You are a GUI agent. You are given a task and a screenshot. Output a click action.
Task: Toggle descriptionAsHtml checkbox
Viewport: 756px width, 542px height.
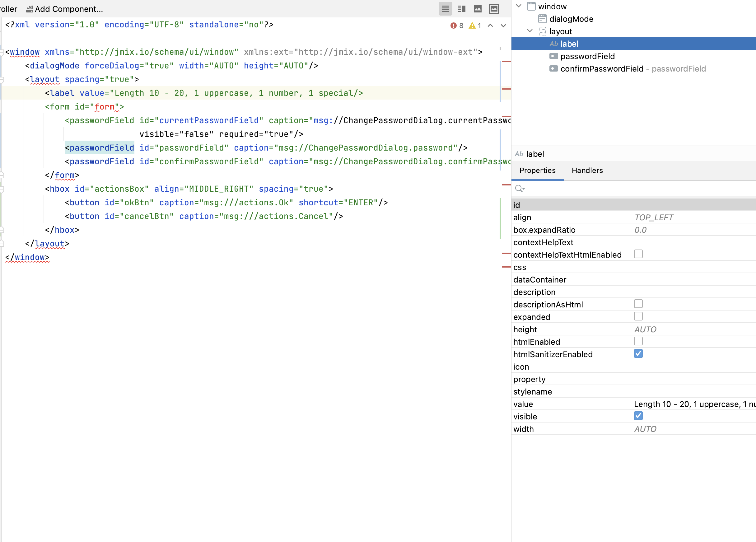638,304
